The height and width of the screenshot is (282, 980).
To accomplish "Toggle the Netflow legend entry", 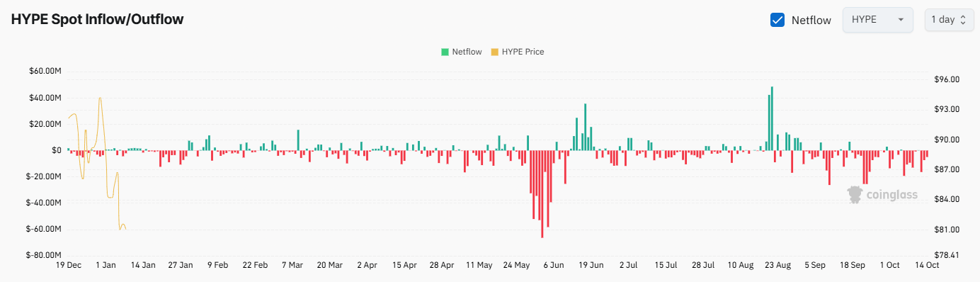I will pyautogui.click(x=461, y=52).
